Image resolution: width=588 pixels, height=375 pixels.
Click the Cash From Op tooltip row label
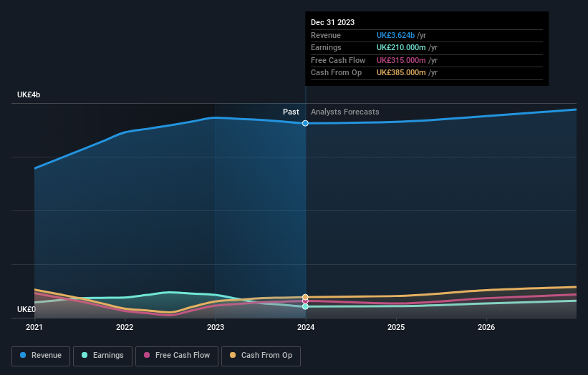point(337,73)
